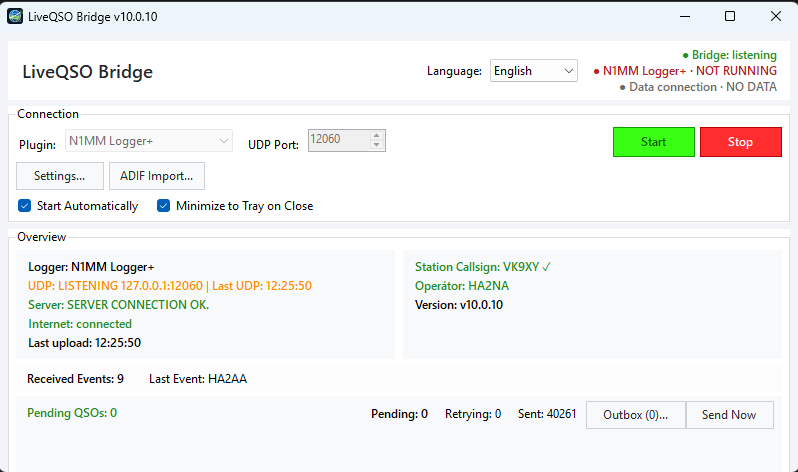Click the red Stop button
The width and height of the screenshot is (798, 472).
click(740, 142)
